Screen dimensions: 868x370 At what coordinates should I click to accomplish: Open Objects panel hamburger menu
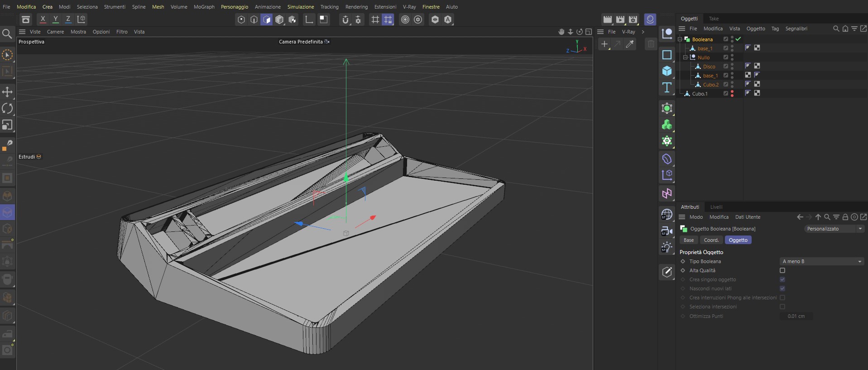pos(682,29)
